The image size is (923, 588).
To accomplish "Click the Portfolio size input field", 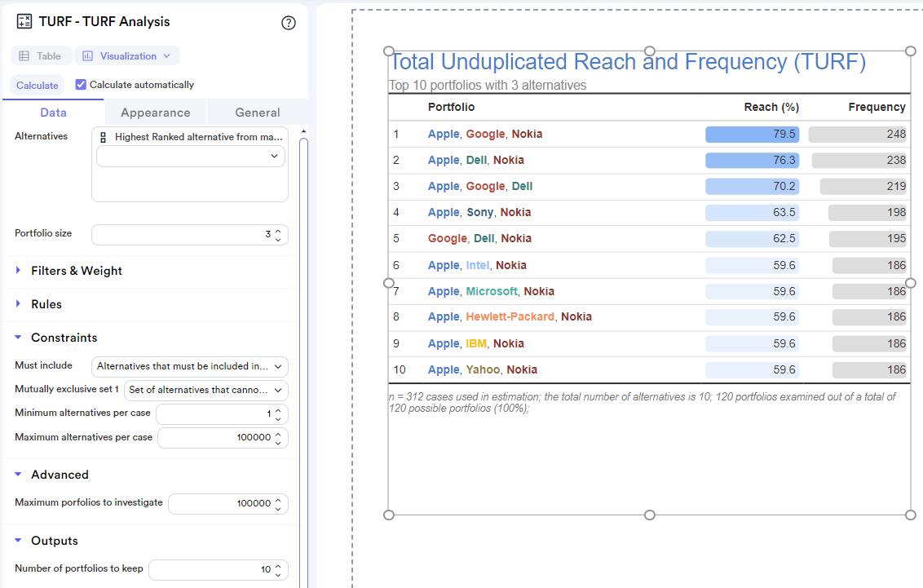I will pyautogui.click(x=189, y=235).
